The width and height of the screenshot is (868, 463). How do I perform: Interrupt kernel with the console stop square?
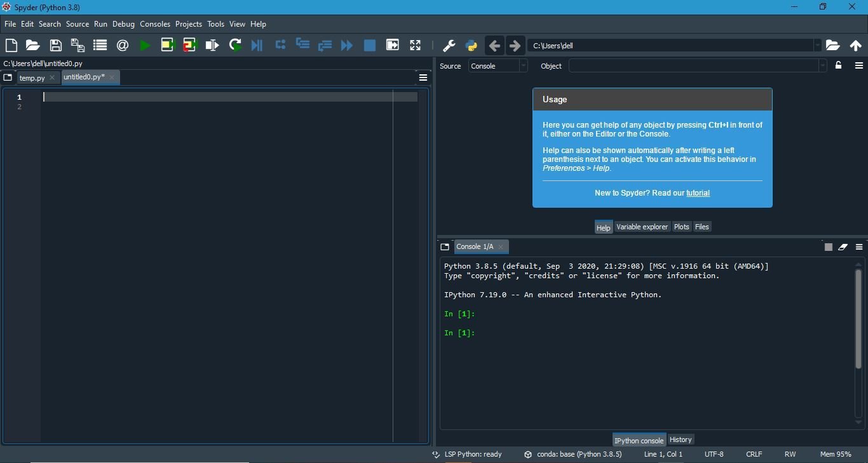(829, 247)
